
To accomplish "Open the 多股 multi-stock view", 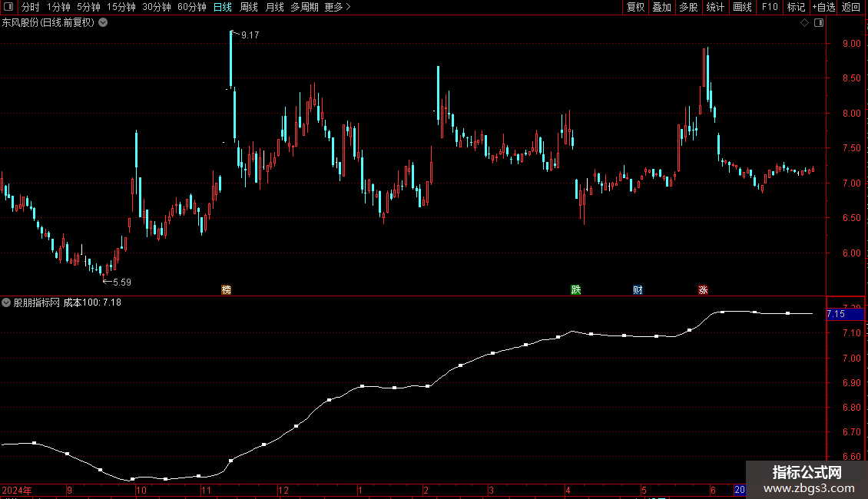I will click(688, 7).
